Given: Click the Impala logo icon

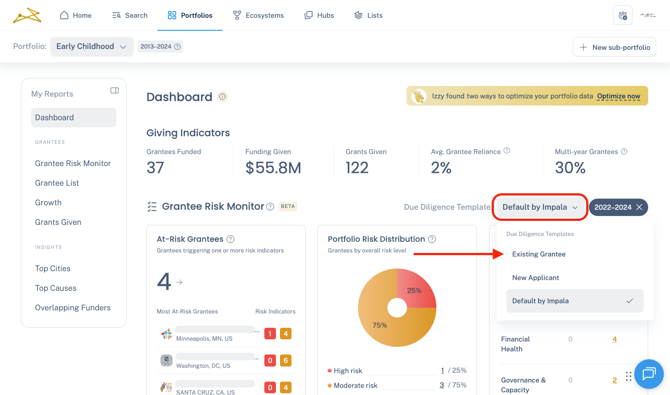Looking at the screenshot, I should (x=27, y=15).
